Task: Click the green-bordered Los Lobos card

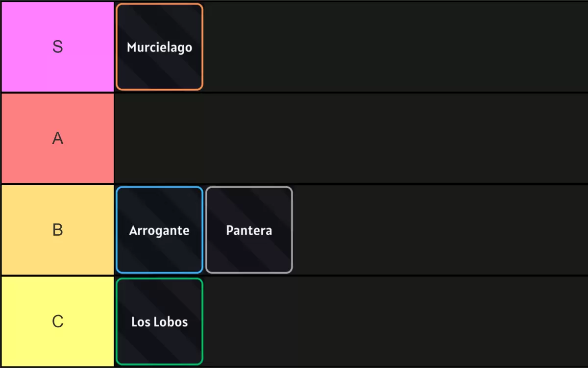Action: (159, 321)
